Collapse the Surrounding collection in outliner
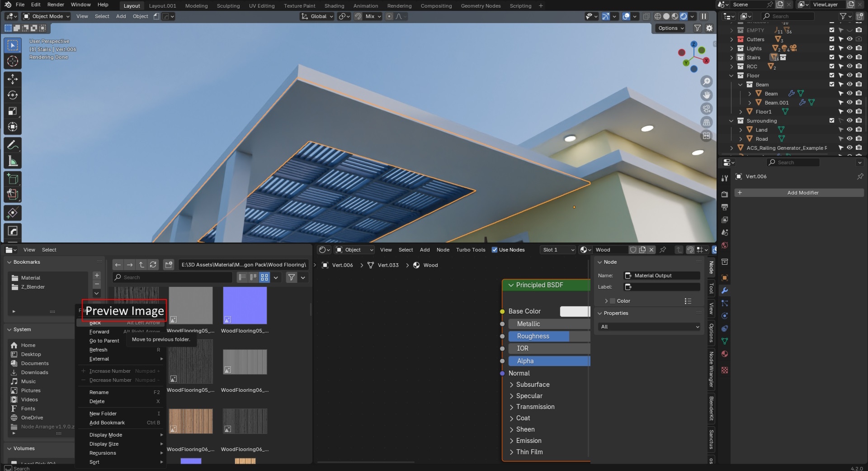 (731, 121)
